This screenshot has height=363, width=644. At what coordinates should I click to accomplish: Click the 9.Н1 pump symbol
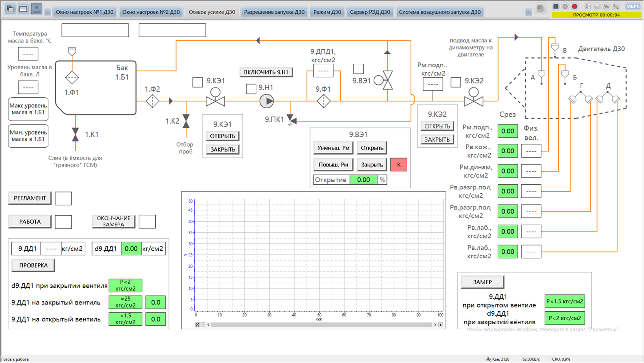tap(266, 101)
